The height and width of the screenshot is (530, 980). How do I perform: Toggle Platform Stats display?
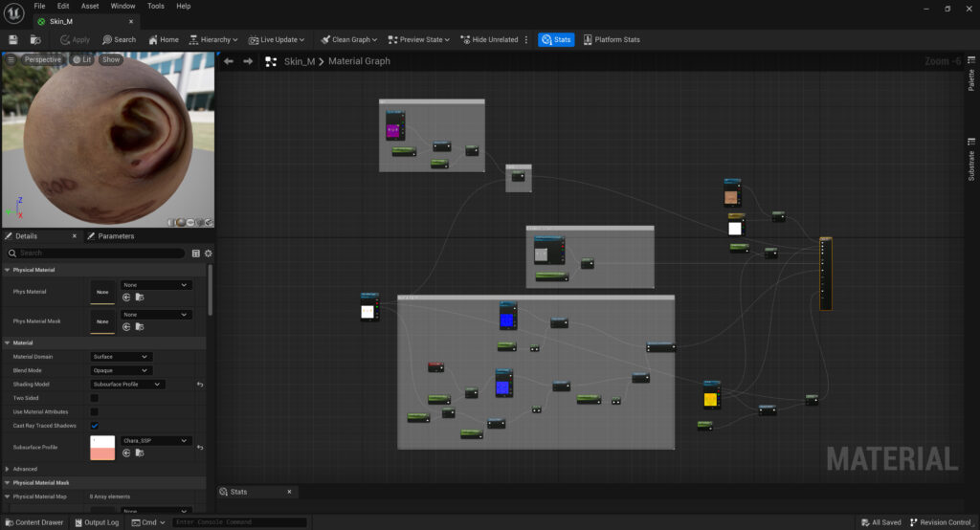pos(612,39)
